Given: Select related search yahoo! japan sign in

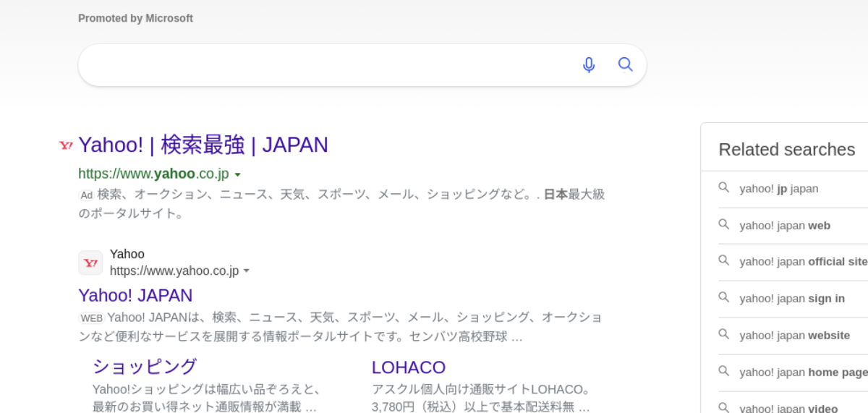Looking at the screenshot, I should (x=792, y=299).
